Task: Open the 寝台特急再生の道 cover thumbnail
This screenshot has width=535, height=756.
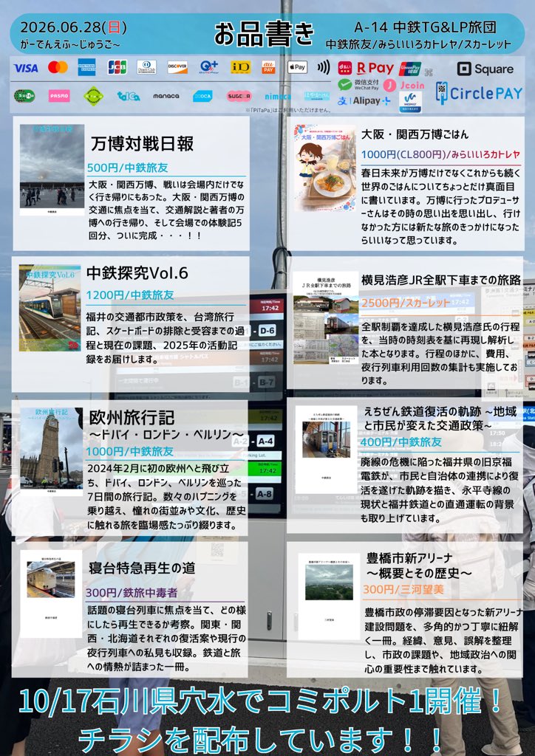Action: (51, 594)
